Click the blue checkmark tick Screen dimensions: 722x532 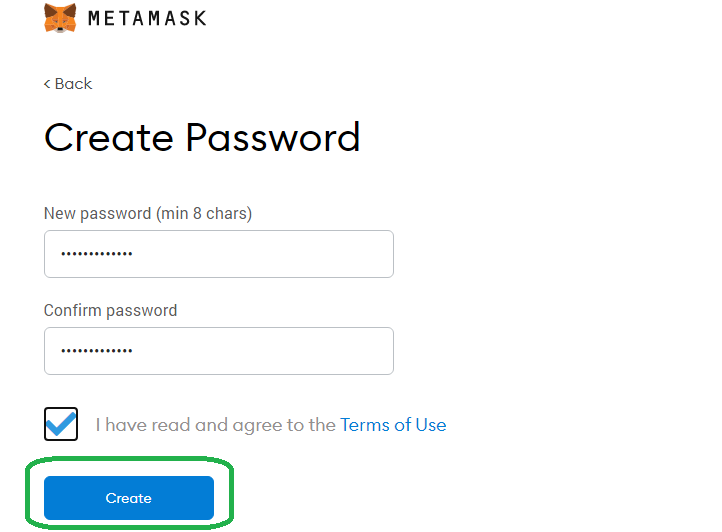click(61, 425)
